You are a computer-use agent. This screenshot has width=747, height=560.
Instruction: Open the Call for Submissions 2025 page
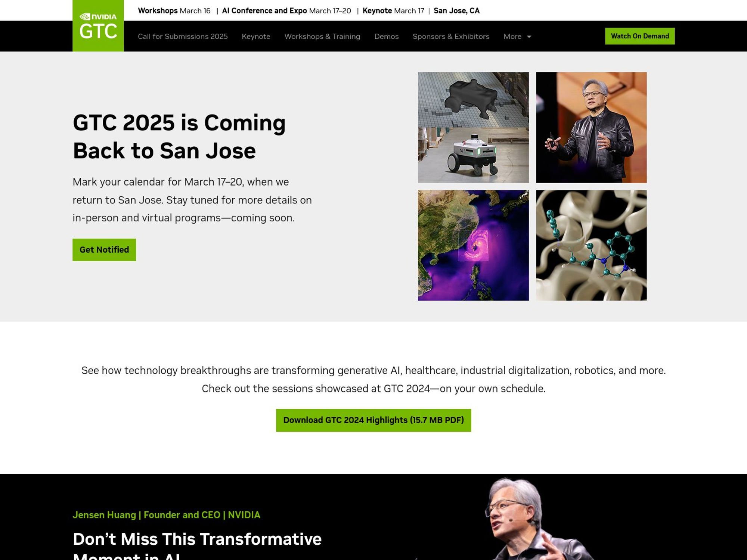pos(182,36)
